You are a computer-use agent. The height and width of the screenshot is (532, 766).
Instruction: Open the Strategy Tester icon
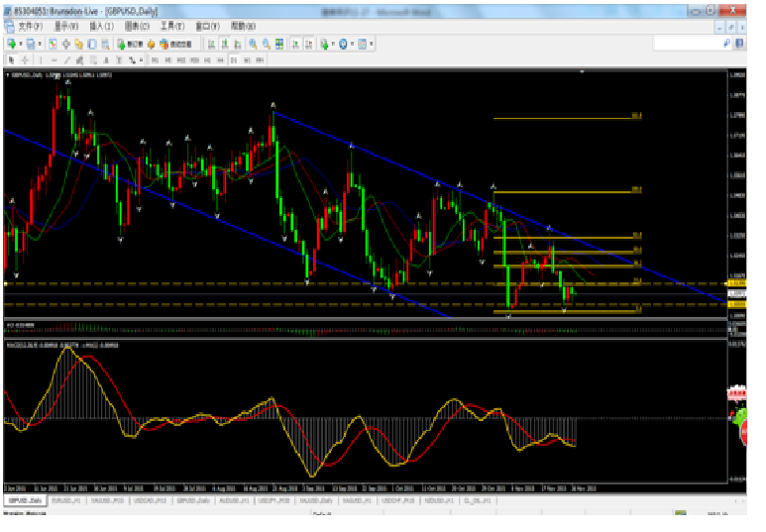tap(105, 44)
